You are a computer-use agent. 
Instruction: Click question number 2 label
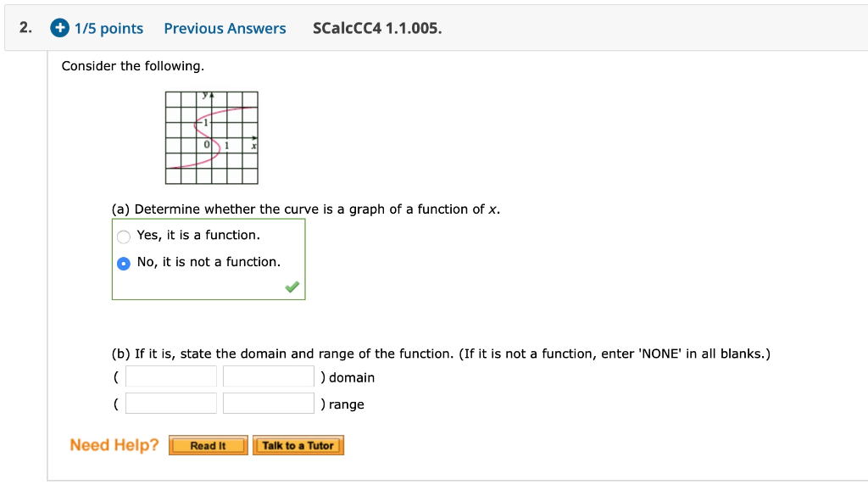pyautogui.click(x=22, y=26)
